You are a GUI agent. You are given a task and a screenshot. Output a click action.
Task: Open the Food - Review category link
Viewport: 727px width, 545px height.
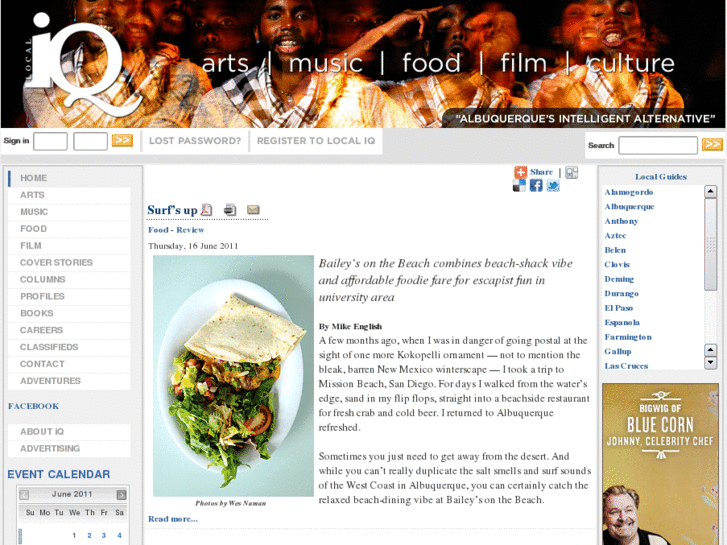click(x=176, y=230)
